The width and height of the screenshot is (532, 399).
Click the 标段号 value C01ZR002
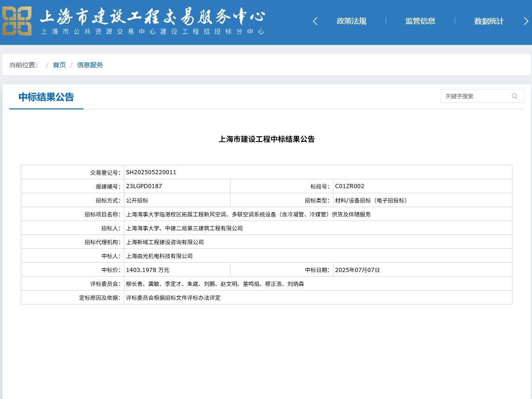pos(350,186)
